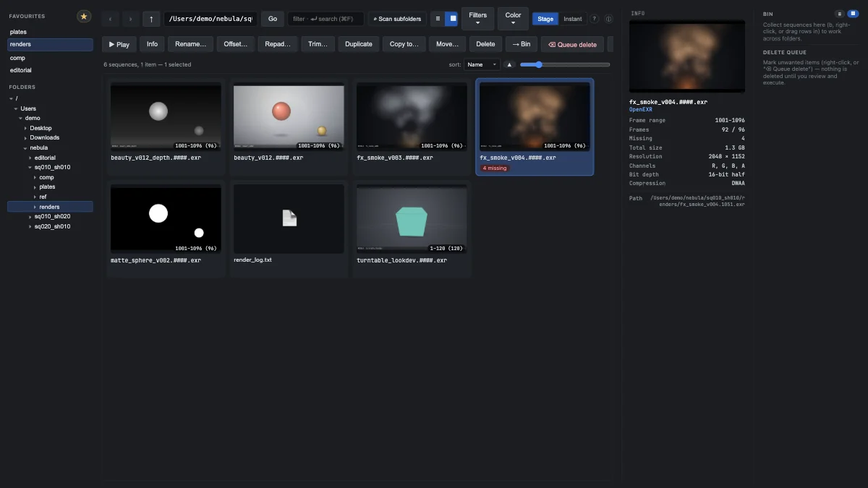Click the Trim… button
The height and width of the screenshot is (488, 868).
pyautogui.click(x=318, y=44)
